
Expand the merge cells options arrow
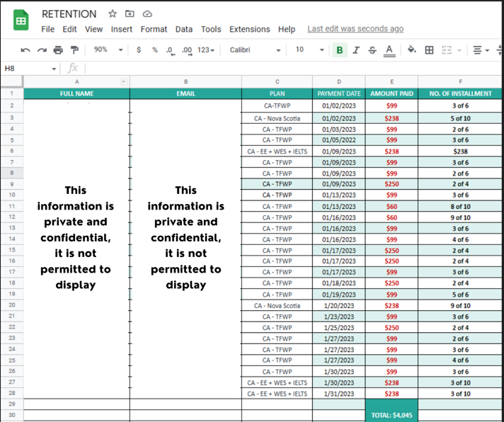[459, 50]
